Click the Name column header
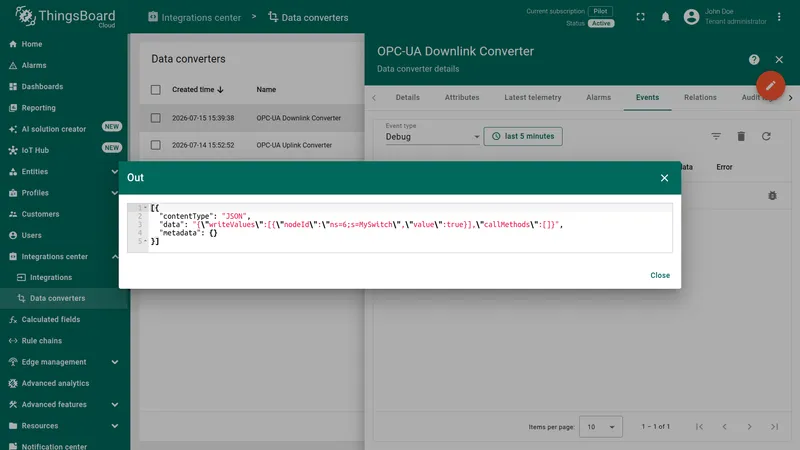Viewport: 800px width, 450px height. [266, 90]
